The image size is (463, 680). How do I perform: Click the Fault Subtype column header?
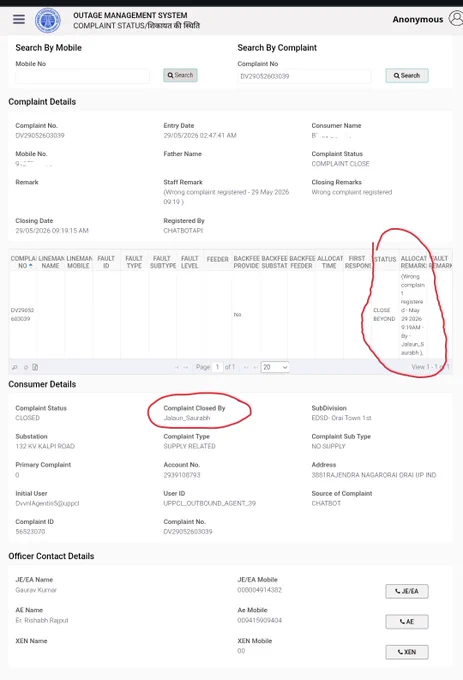point(163,262)
